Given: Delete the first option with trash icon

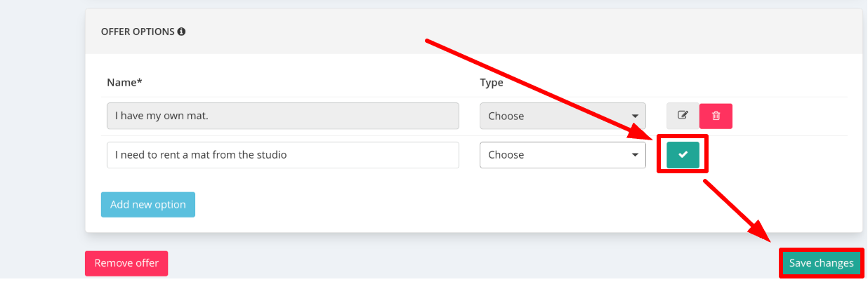Looking at the screenshot, I should pos(716,116).
